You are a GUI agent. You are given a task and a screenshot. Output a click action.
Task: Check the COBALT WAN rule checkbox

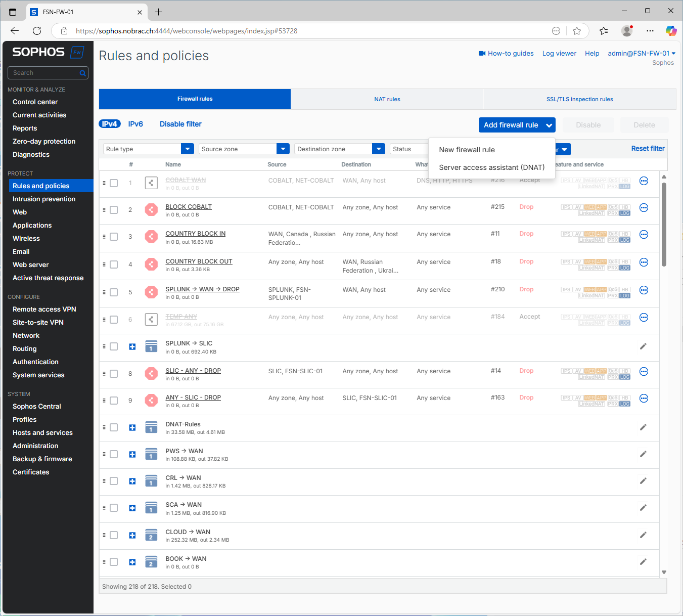coord(114,183)
